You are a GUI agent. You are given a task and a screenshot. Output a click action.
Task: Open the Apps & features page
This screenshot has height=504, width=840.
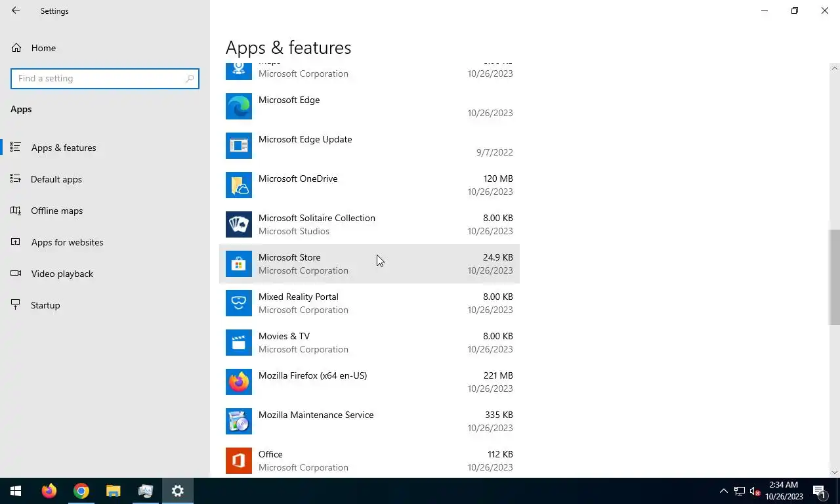pyautogui.click(x=105, y=148)
